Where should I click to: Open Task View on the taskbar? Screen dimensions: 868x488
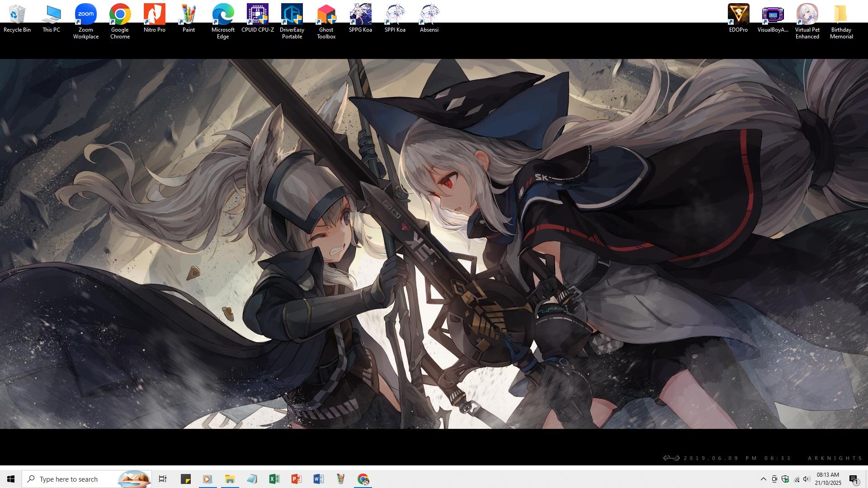click(x=163, y=479)
